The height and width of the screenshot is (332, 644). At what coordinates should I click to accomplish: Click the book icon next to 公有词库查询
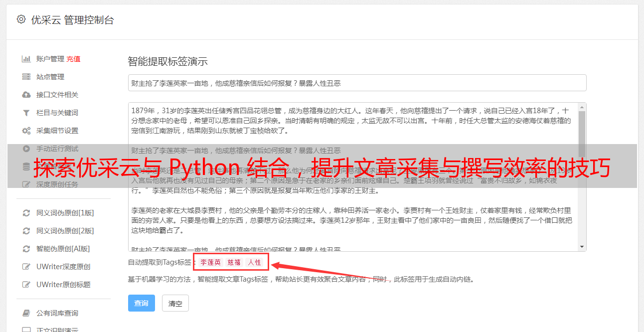coord(26,313)
